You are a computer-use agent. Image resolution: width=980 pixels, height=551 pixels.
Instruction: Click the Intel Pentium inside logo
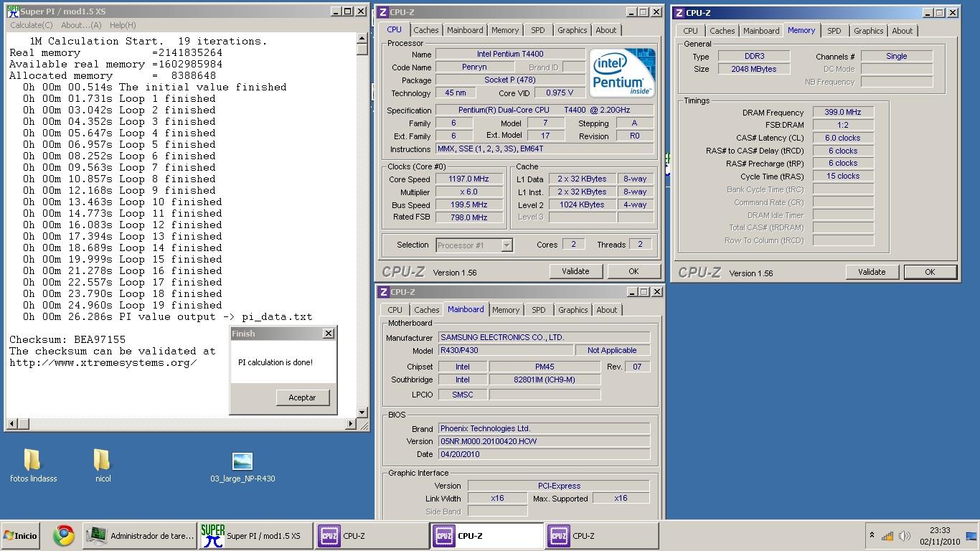coord(622,72)
